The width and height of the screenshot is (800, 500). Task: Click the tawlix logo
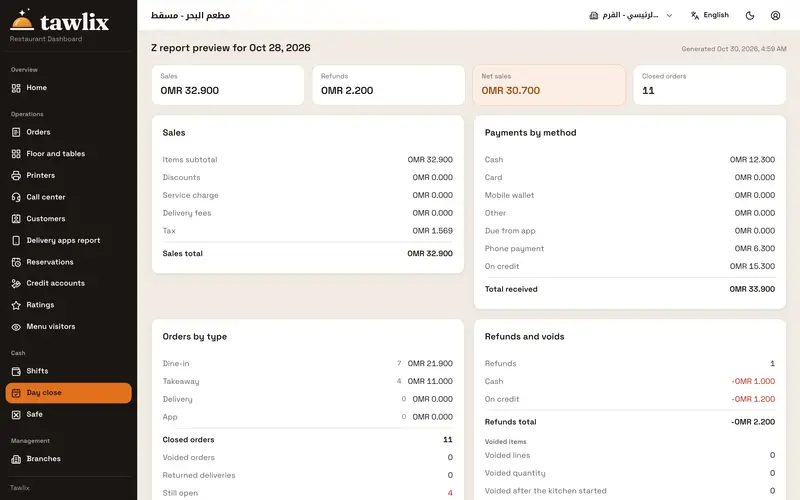[59, 21]
